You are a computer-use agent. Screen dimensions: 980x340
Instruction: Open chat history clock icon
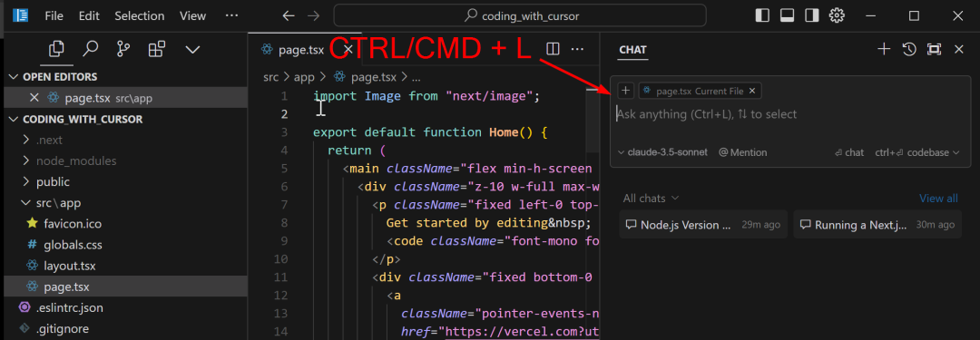pos(909,49)
